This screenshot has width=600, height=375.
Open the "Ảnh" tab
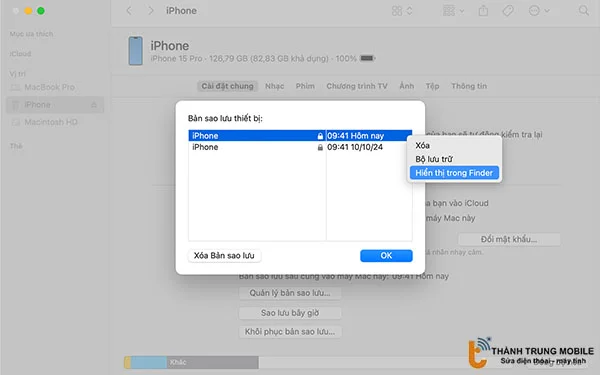pyautogui.click(x=406, y=86)
